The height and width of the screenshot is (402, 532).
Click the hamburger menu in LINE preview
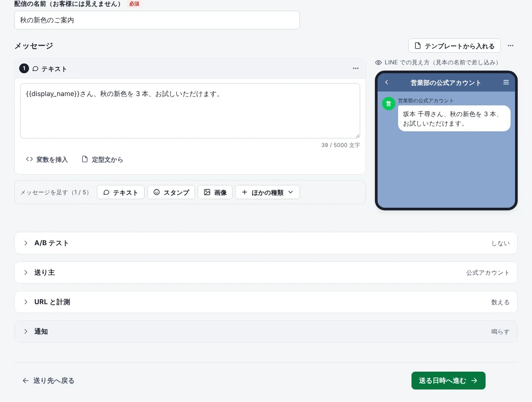pos(506,83)
